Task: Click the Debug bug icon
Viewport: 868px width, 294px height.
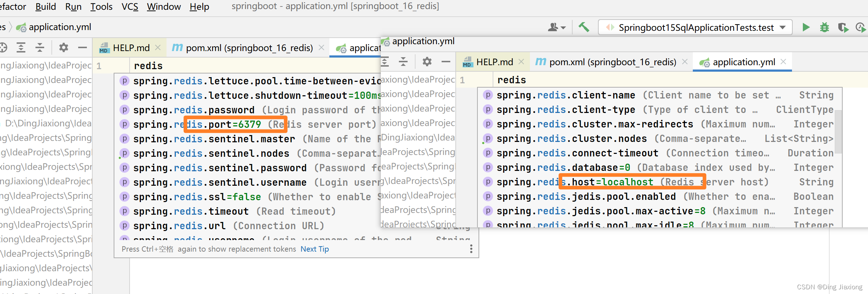Action: [x=825, y=28]
